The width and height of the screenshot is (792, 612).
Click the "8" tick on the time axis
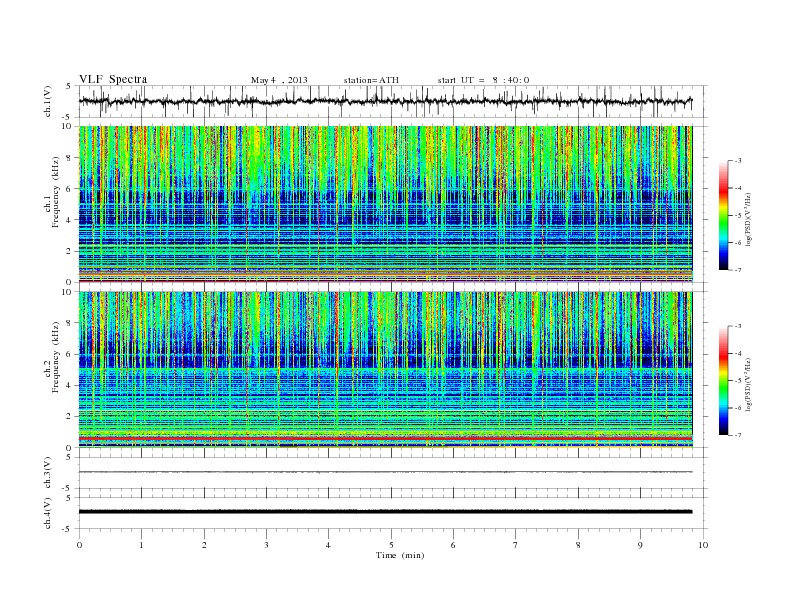click(x=578, y=545)
